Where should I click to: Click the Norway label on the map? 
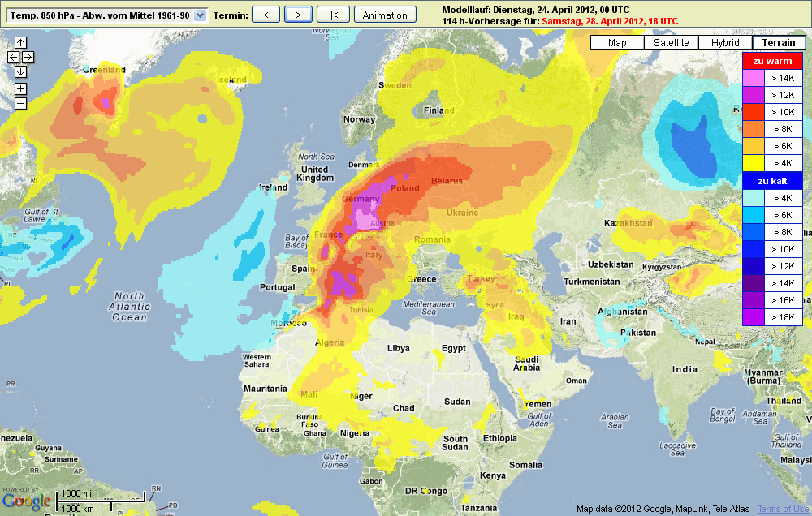pos(360,119)
